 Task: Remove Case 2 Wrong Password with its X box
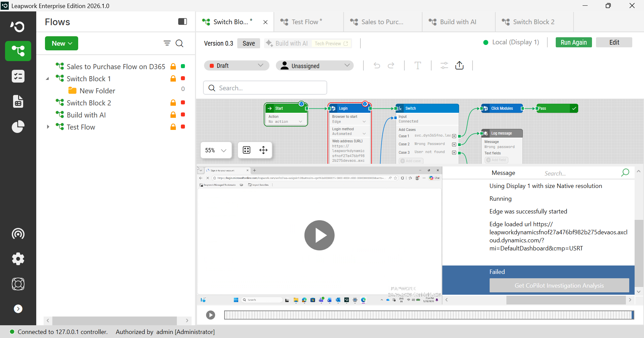tap(454, 144)
